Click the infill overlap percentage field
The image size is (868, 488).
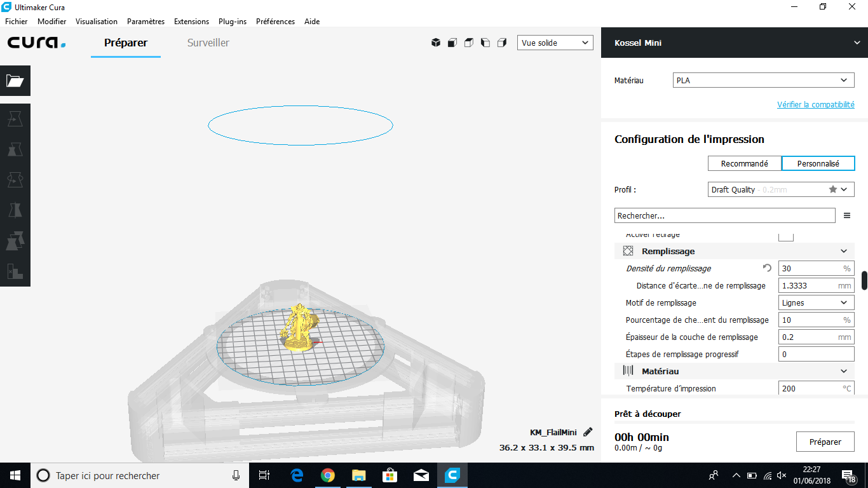817,320
